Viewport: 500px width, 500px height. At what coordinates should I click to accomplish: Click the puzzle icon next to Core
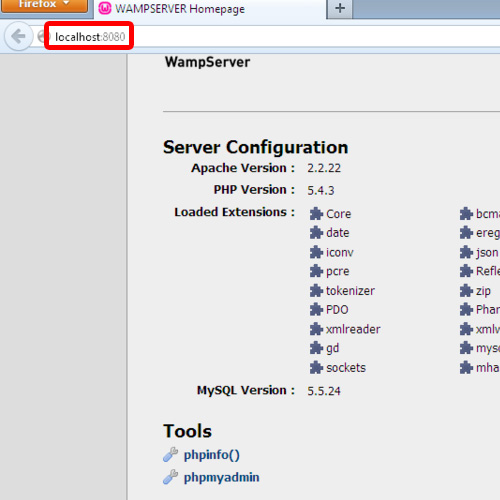click(316, 214)
